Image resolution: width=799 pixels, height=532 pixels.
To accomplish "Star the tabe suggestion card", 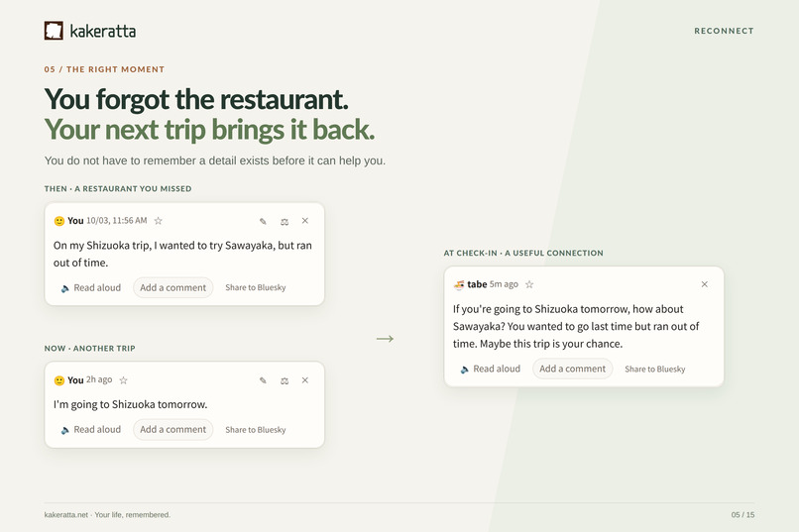I will 529,284.
